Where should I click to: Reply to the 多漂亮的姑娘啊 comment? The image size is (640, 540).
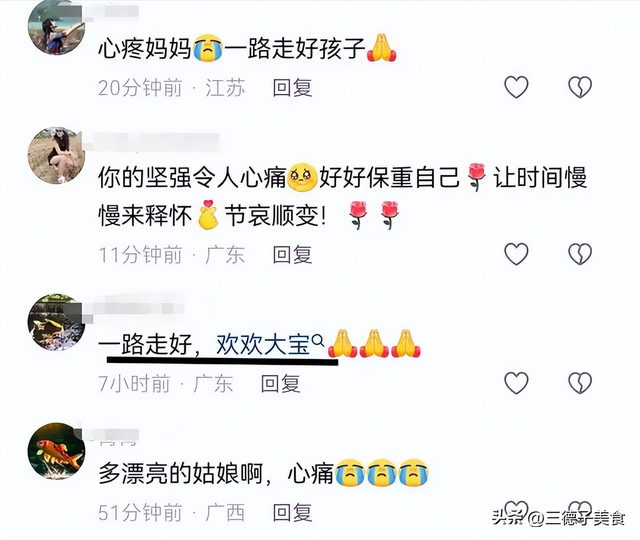pos(292,512)
